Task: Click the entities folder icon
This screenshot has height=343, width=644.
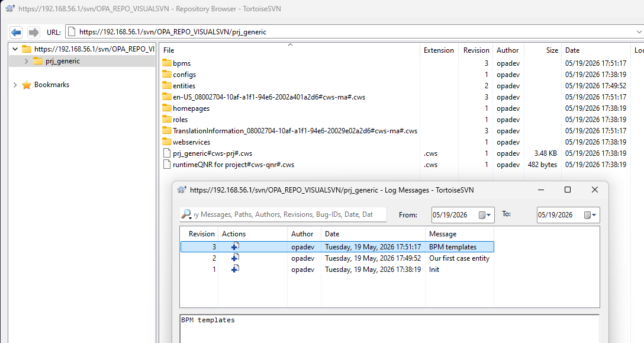Action: tap(167, 85)
